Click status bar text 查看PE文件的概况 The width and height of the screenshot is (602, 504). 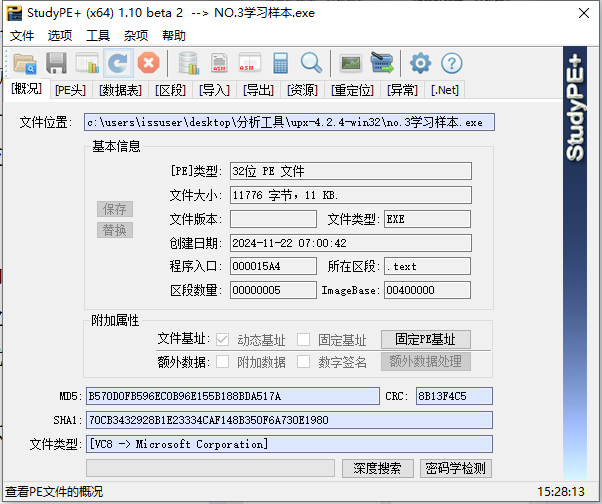[54, 492]
